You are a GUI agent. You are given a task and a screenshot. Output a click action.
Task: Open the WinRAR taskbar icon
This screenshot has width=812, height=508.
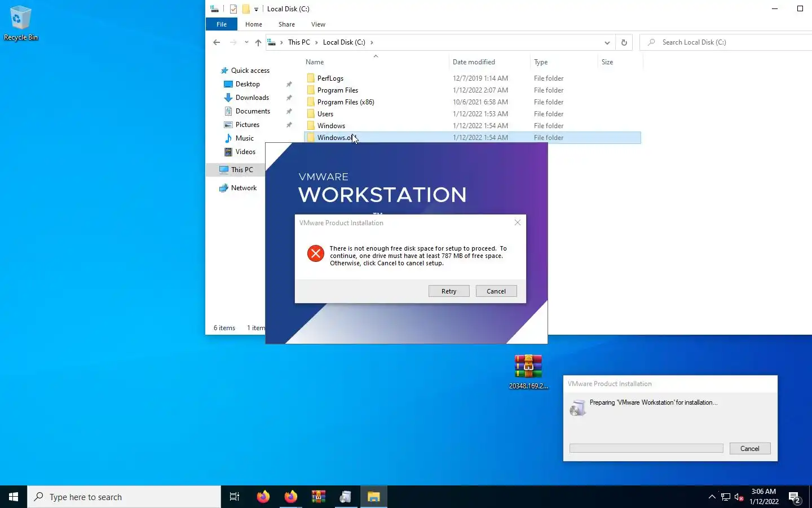tap(318, 497)
